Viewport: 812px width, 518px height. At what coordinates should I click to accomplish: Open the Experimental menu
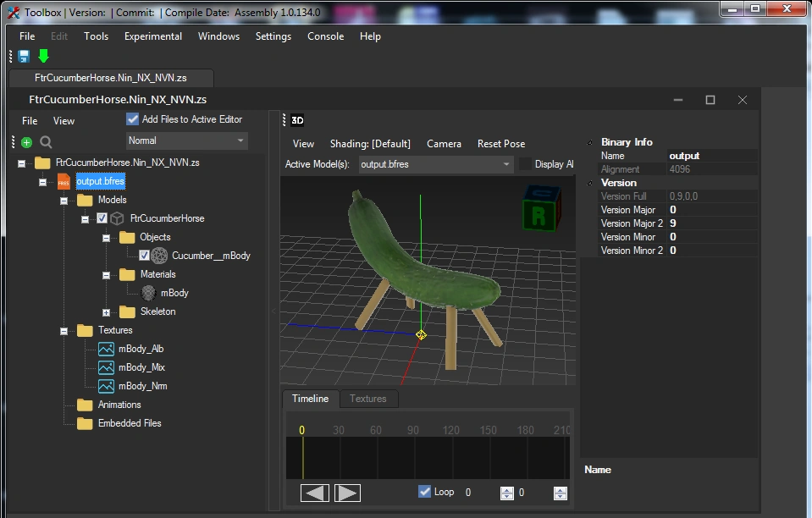(152, 36)
